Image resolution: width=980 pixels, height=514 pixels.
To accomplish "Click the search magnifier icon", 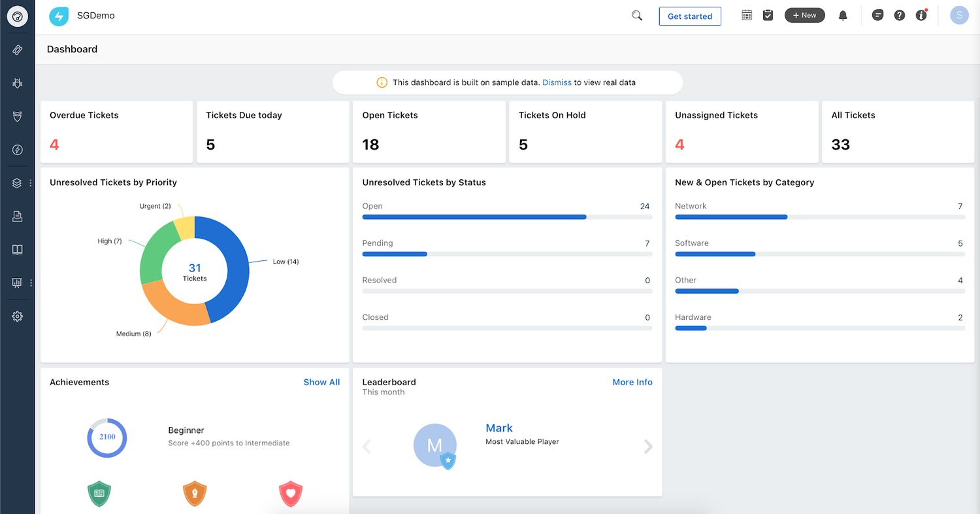I will (637, 14).
